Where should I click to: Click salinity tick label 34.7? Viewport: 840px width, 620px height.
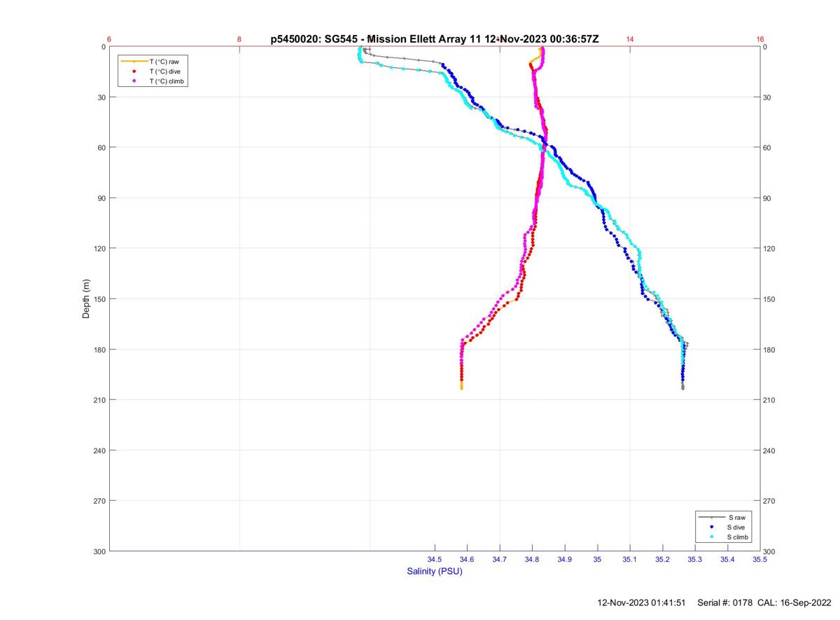tap(500, 559)
